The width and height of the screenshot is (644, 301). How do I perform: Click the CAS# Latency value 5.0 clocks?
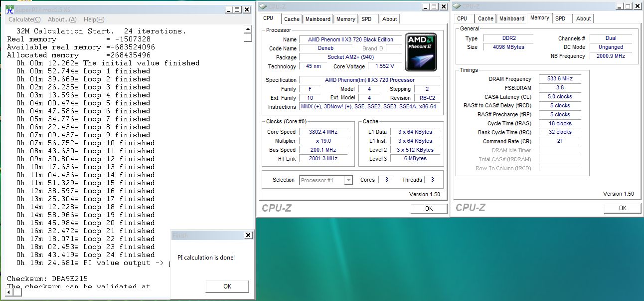pos(560,97)
